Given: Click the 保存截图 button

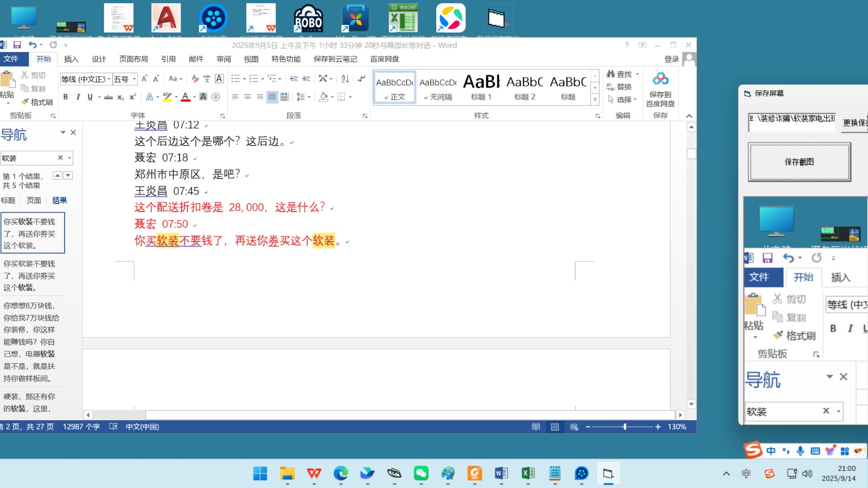Looking at the screenshot, I should 799,162.
